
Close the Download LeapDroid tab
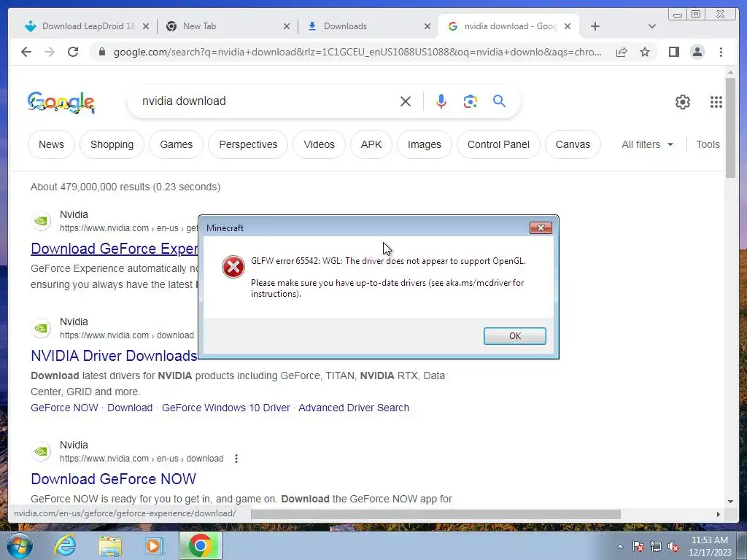(146, 26)
